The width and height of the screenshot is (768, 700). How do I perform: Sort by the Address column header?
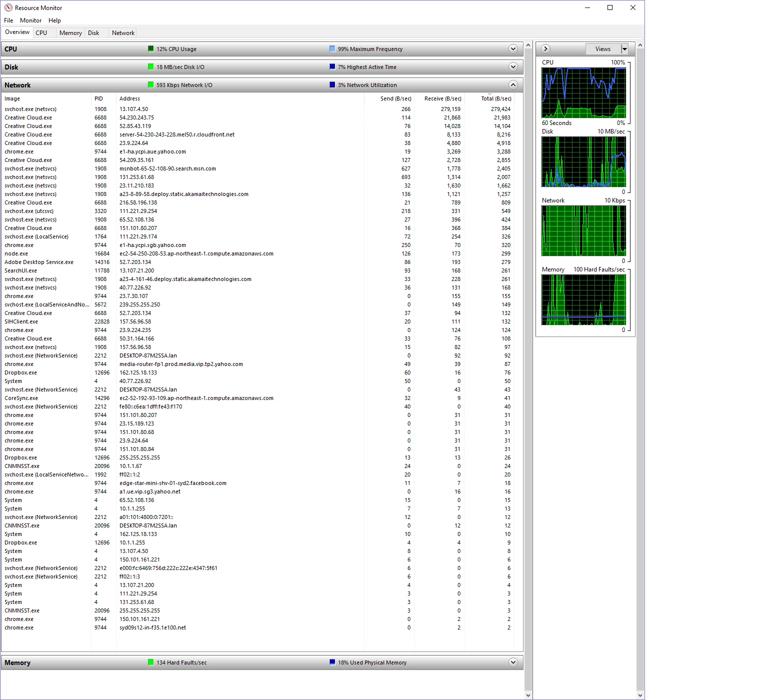coord(240,98)
